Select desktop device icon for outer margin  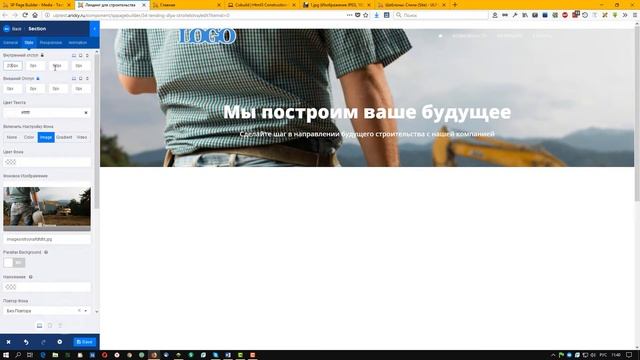[x=74, y=78]
